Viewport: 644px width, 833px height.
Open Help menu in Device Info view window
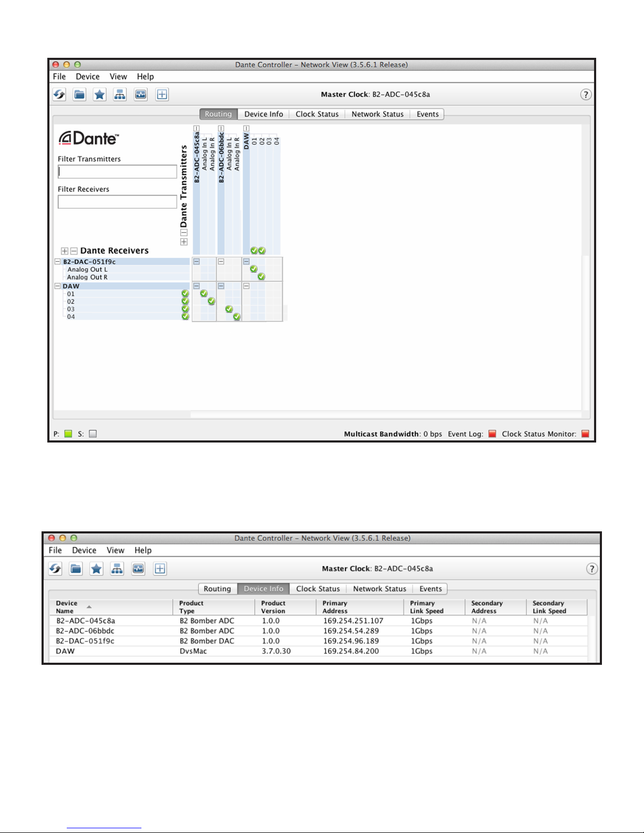tap(143, 550)
